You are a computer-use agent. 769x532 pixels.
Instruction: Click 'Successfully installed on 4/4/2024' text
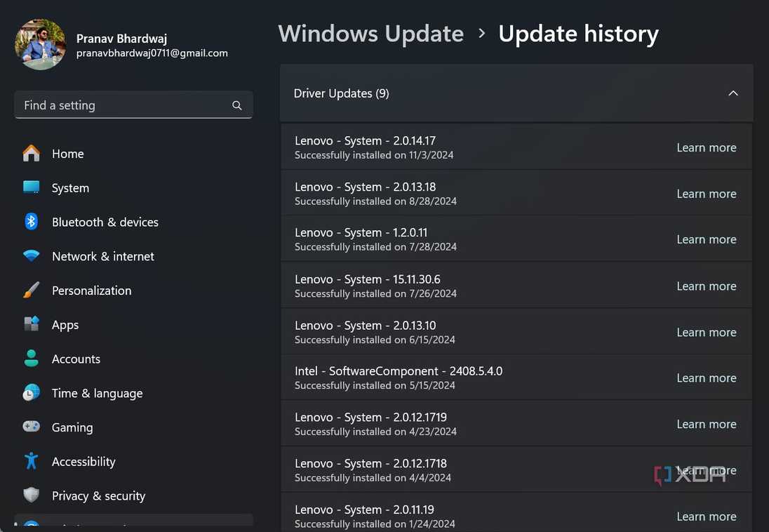pyautogui.click(x=373, y=477)
